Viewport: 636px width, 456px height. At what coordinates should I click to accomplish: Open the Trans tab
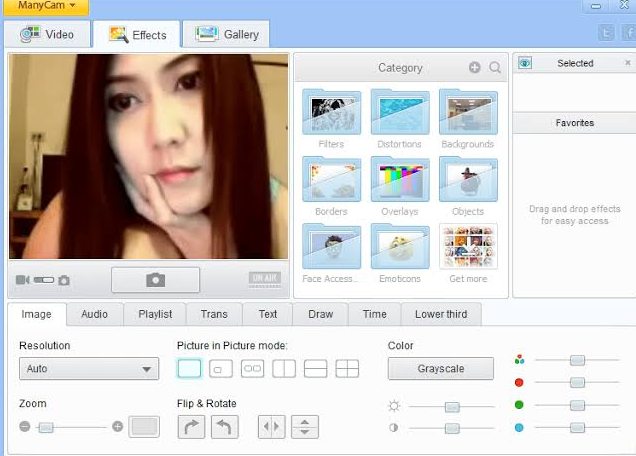point(214,314)
